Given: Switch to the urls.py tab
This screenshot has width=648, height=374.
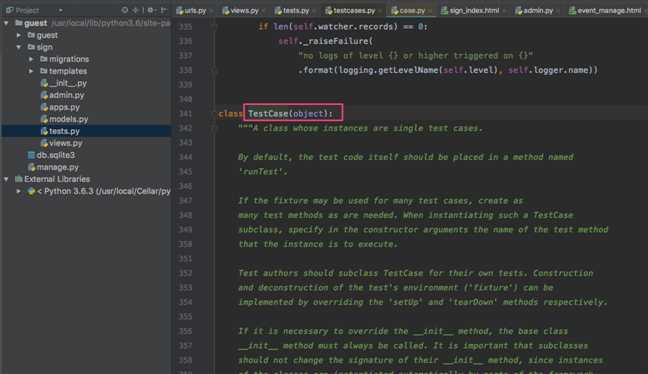Looking at the screenshot, I should [191, 11].
